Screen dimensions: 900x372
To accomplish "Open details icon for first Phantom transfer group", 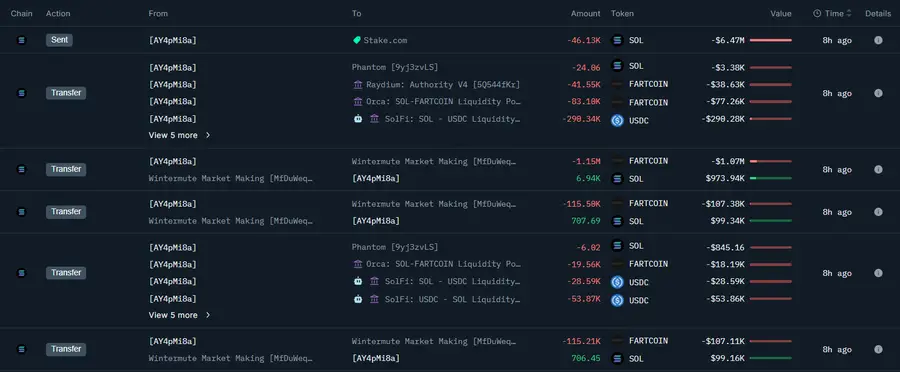I will [x=878, y=93].
